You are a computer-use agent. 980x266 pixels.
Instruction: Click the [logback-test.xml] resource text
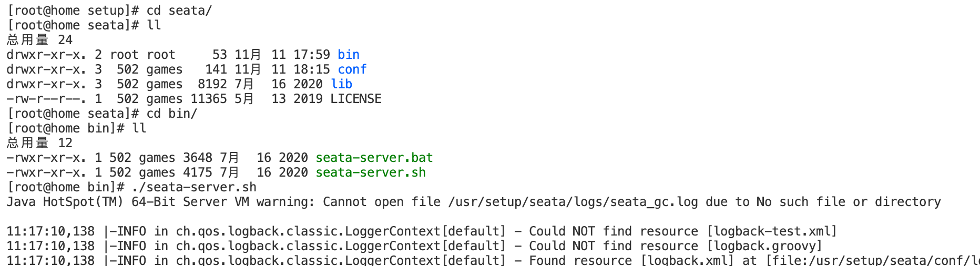[x=771, y=231]
